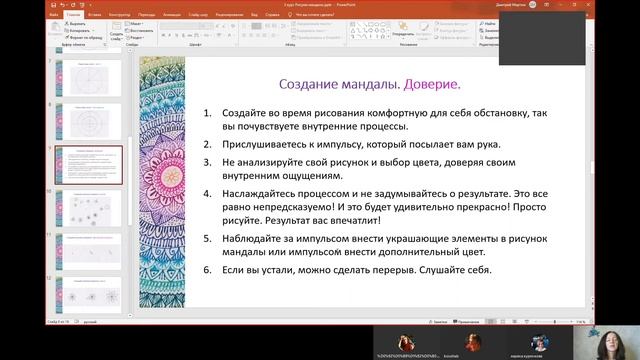
Task: Undo the last action
Action: [62, 5]
